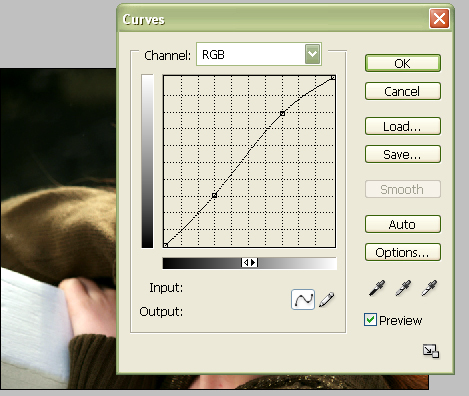Click the RGB channel combo box
The image size is (469, 396).
[259, 54]
